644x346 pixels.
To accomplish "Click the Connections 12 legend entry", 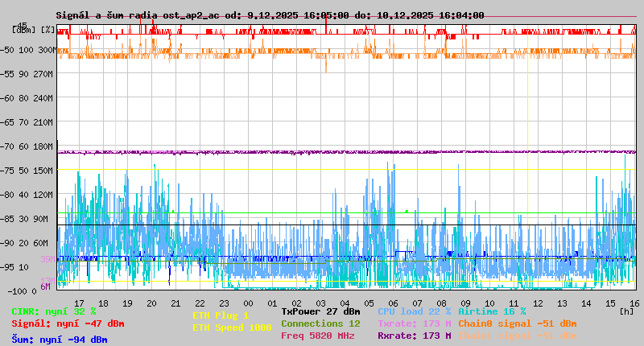I will tap(320, 323).
